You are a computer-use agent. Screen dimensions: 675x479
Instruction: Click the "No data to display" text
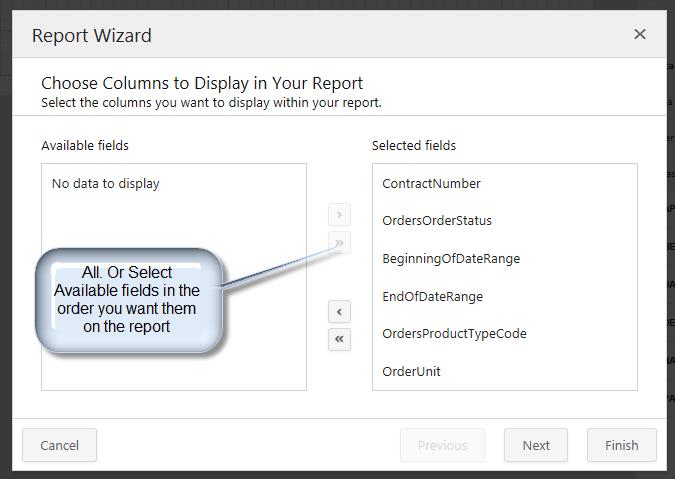coord(105,184)
